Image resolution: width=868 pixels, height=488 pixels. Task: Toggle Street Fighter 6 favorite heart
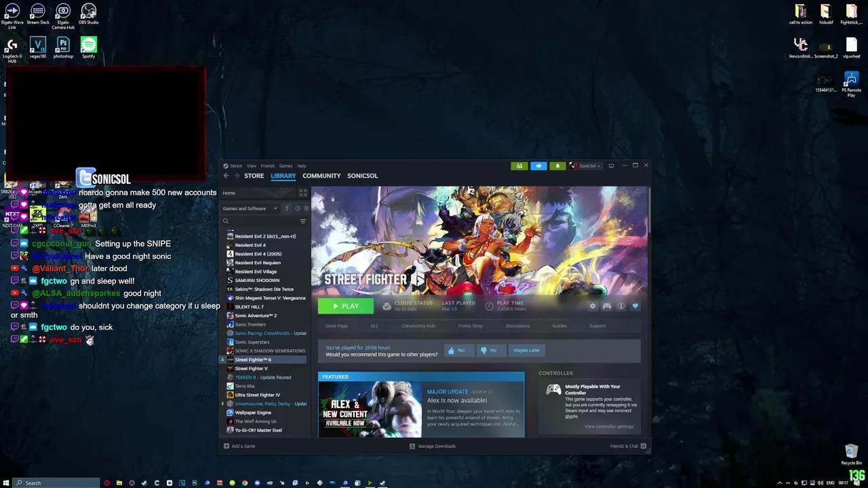(x=635, y=306)
